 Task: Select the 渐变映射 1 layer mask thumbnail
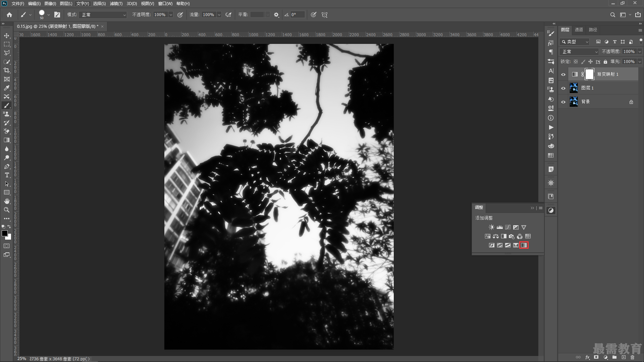pyautogui.click(x=589, y=74)
